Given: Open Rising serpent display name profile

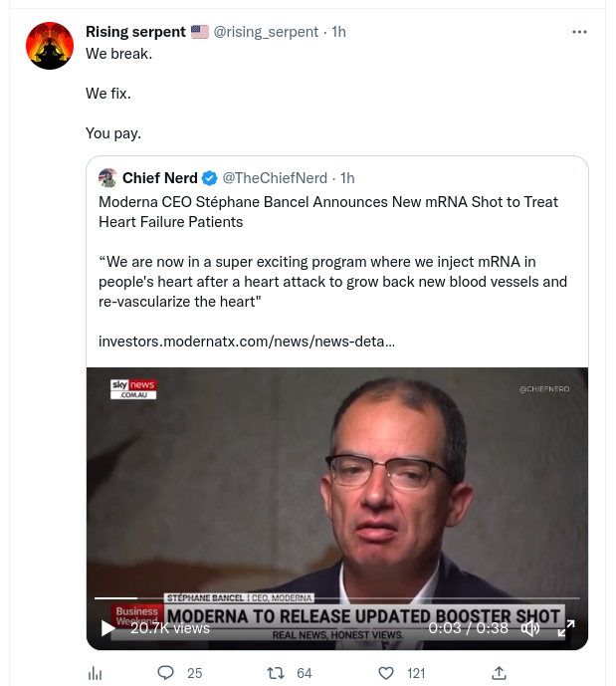Looking at the screenshot, I should pos(135,32).
